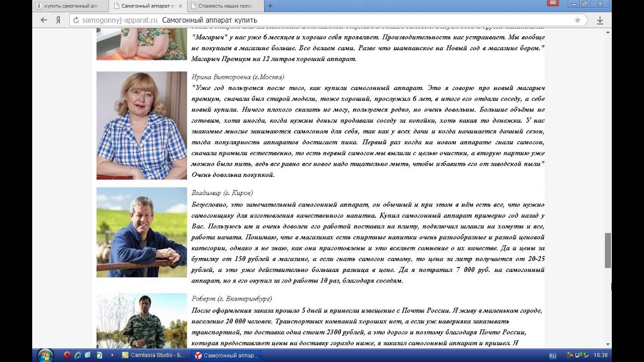644x362 pixels.
Task: Expand the quick launch overflow arrow
Action: pos(112,355)
